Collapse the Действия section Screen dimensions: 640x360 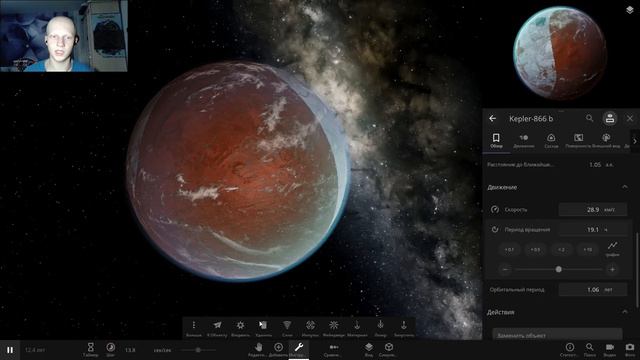625,312
